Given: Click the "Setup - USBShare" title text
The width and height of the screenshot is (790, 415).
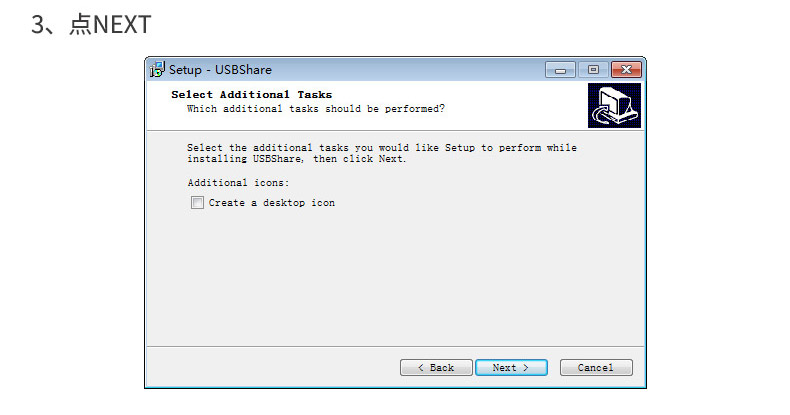Looking at the screenshot, I should pyautogui.click(x=220, y=70).
